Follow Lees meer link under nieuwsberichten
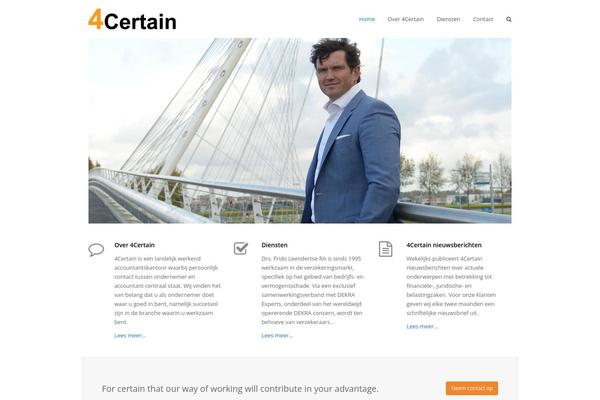The height and width of the screenshot is (400, 600). [x=422, y=327]
